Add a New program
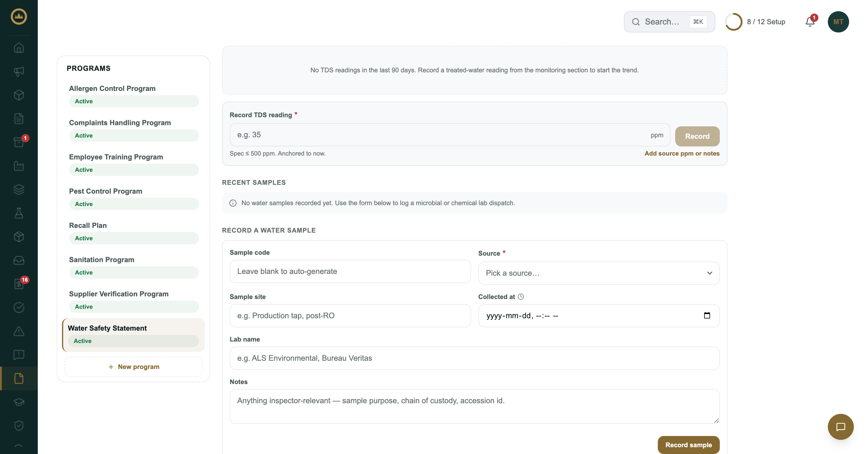Screen dimensions: 868x454 (x=133, y=367)
